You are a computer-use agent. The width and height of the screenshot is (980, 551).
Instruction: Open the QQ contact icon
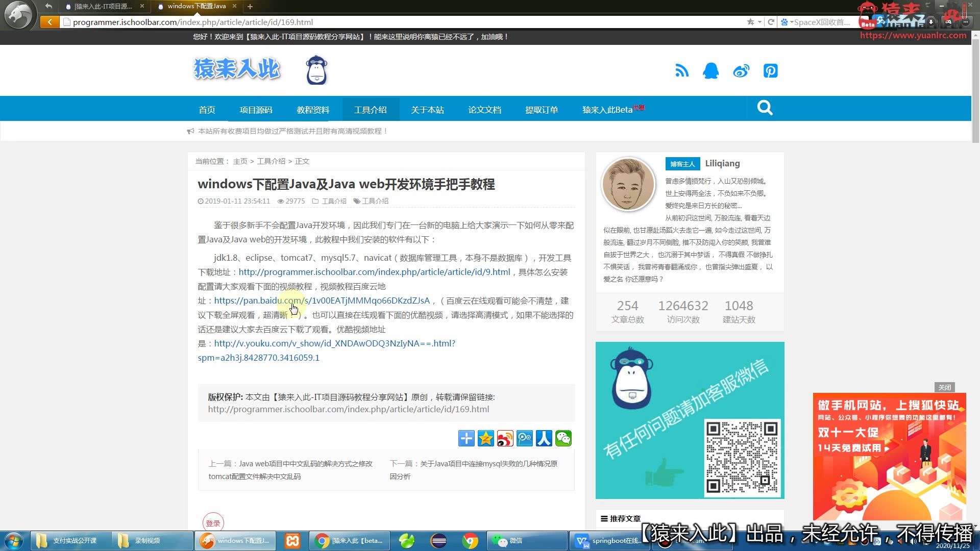tap(711, 71)
